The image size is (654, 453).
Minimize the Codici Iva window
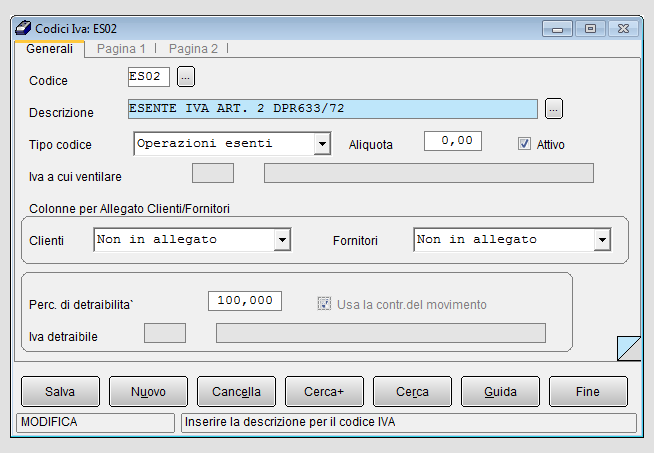point(557,29)
